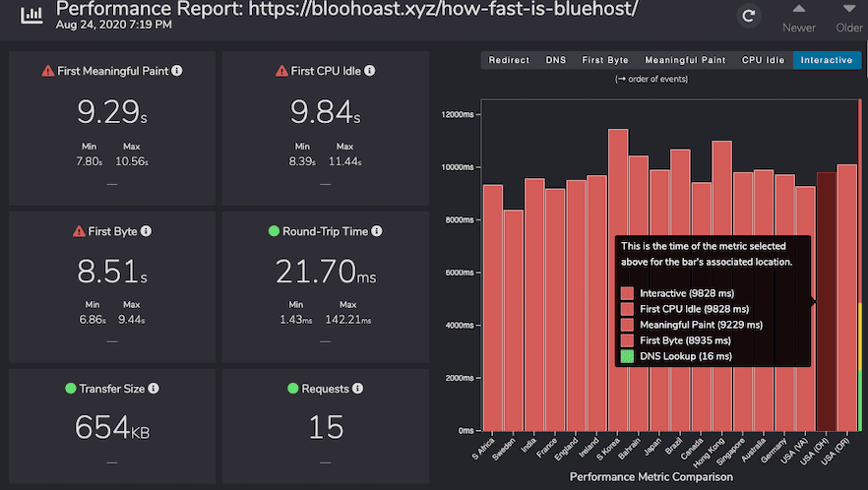Viewport: 868px width, 490px height.
Task: Click the bar chart logo icon
Action: tap(32, 14)
